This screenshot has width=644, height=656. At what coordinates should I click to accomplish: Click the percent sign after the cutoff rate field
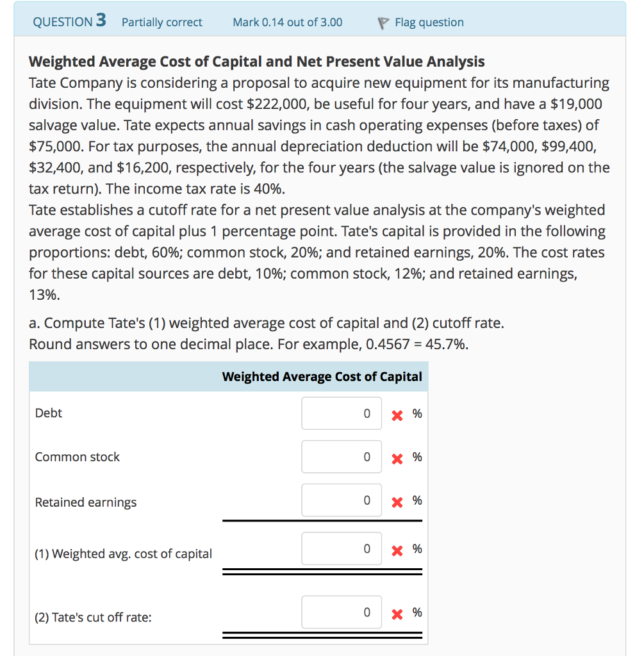pos(417,612)
